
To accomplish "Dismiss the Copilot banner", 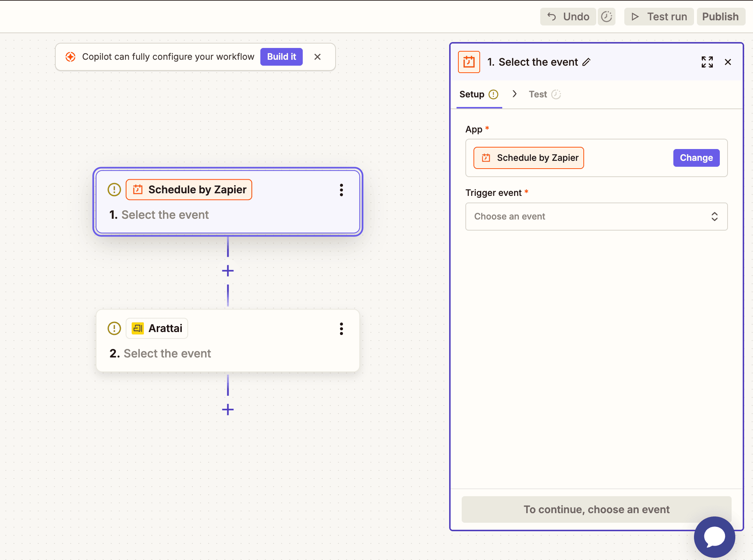I will click(317, 57).
